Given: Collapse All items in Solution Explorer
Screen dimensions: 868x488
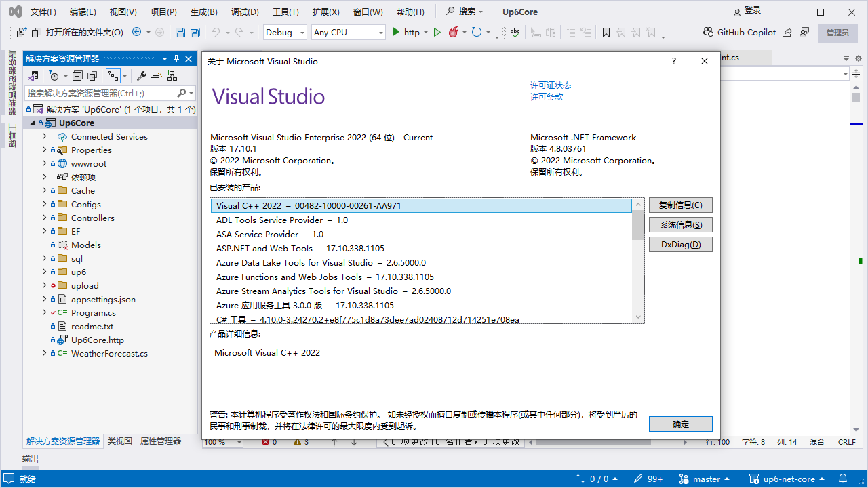Looking at the screenshot, I should coord(77,76).
